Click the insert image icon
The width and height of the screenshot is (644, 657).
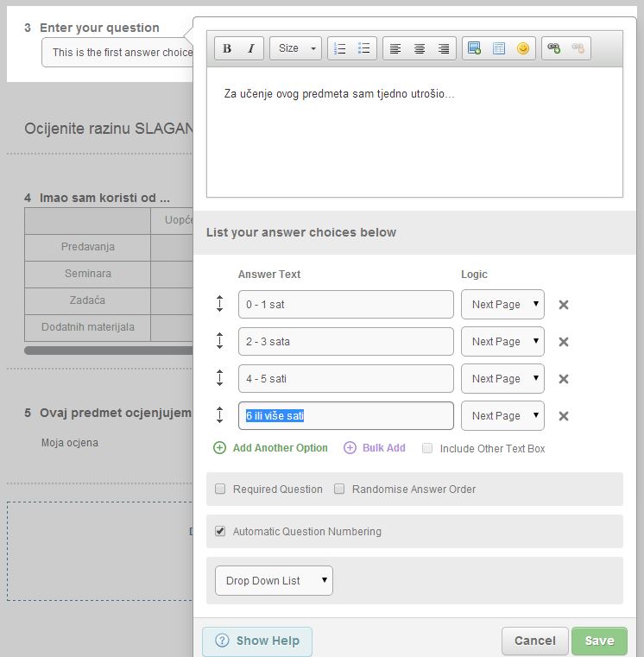(x=474, y=48)
